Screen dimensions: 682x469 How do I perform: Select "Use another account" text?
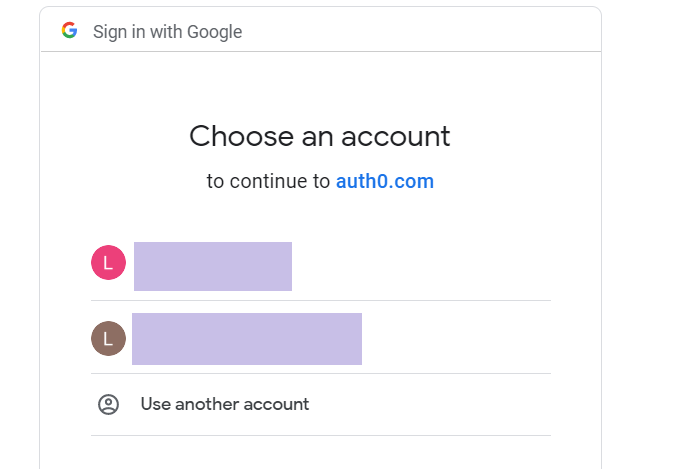tap(225, 404)
